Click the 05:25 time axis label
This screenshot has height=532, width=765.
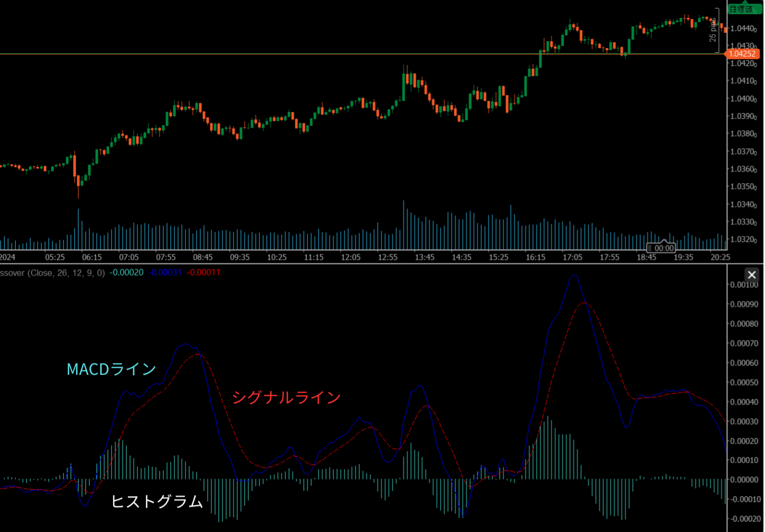tap(55, 258)
